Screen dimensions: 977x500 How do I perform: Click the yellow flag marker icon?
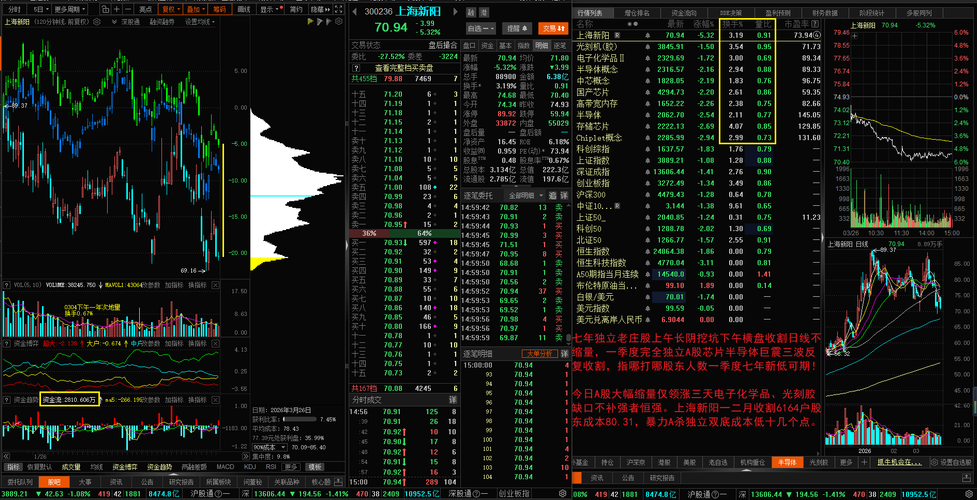pyautogui.click(x=311, y=22)
